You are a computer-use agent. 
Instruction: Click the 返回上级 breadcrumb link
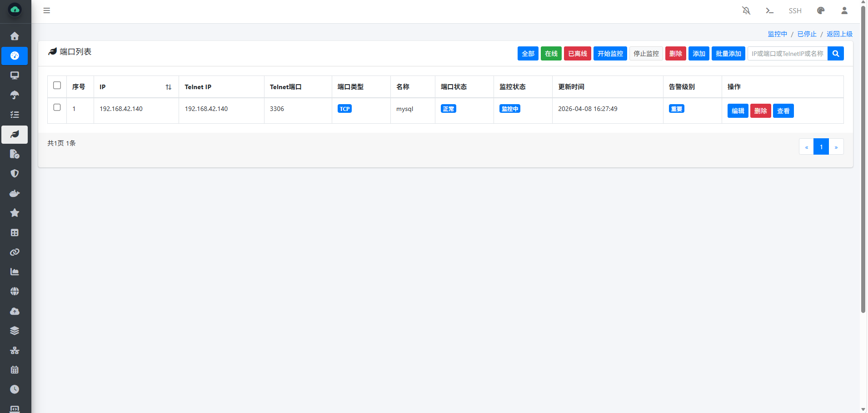(839, 34)
